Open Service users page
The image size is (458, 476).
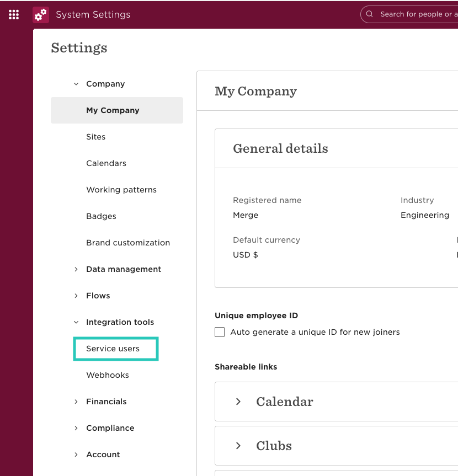pos(113,349)
